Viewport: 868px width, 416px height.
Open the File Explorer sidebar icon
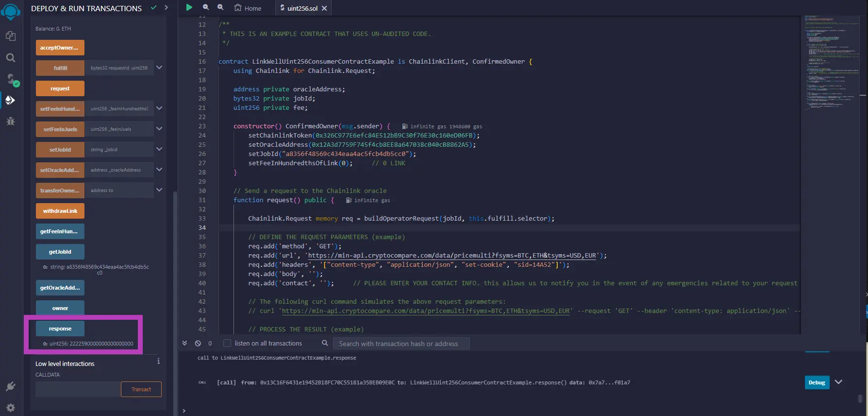(11, 36)
